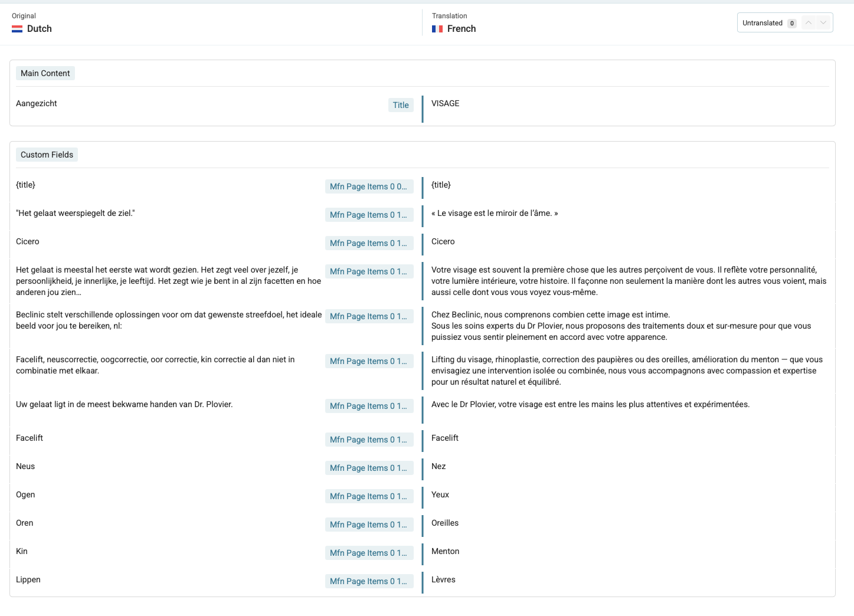Click field tag beside 'Het gelaat weerspiegelt de ziel'

[x=369, y=215]
